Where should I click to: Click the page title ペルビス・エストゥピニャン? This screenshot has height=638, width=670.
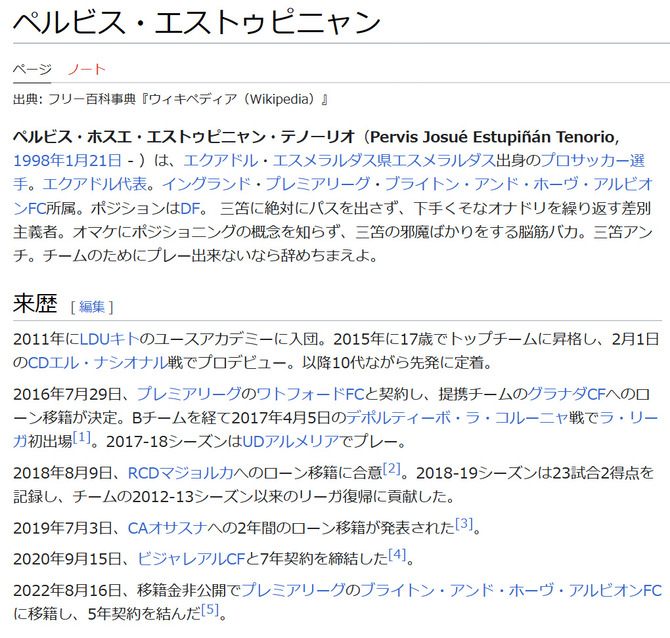(197, 22)
